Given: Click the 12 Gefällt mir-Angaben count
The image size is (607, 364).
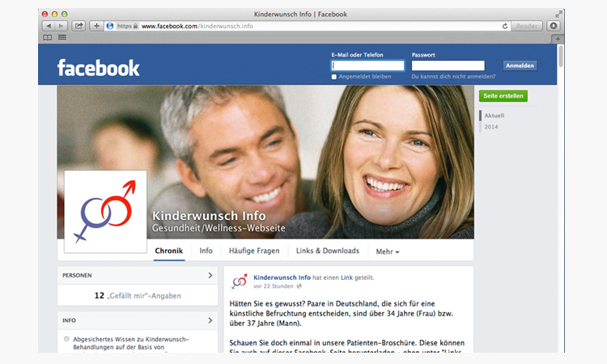Looking at the screenshot, I should 138,295.
